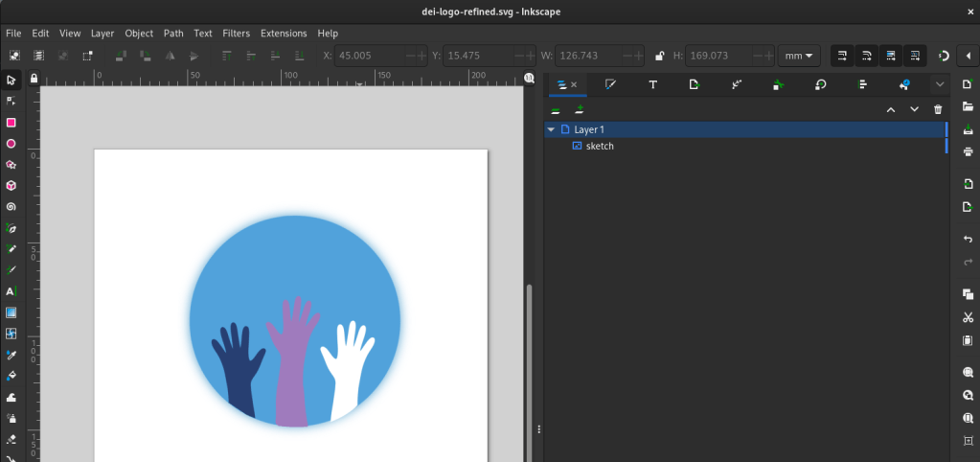
Task: Expand the dock panel tabs chevron
Action: [940, 84]
